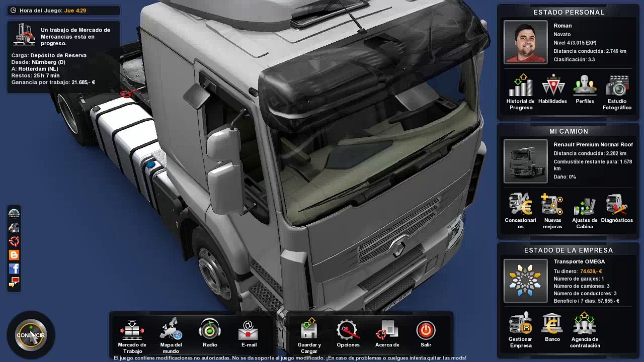Viewport: 644px width, 362px height.
Task: Click the ESTADO PERSONAL panel header
Action: (x=569, y=12)
